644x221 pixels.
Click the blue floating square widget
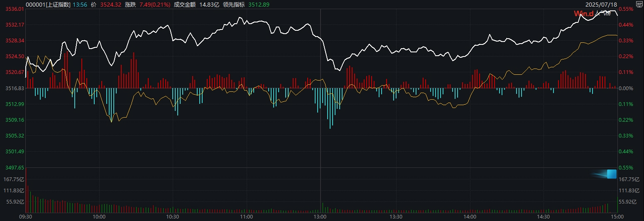611,174
